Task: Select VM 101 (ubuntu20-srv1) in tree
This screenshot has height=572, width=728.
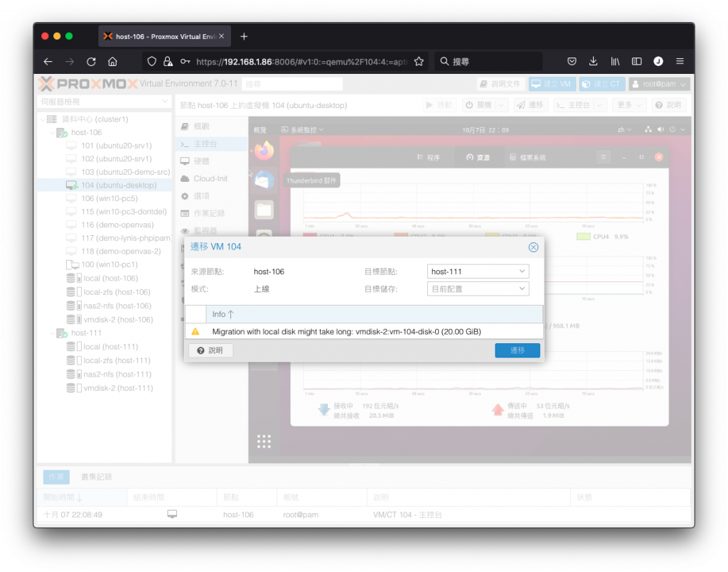Action: point(117,146)
